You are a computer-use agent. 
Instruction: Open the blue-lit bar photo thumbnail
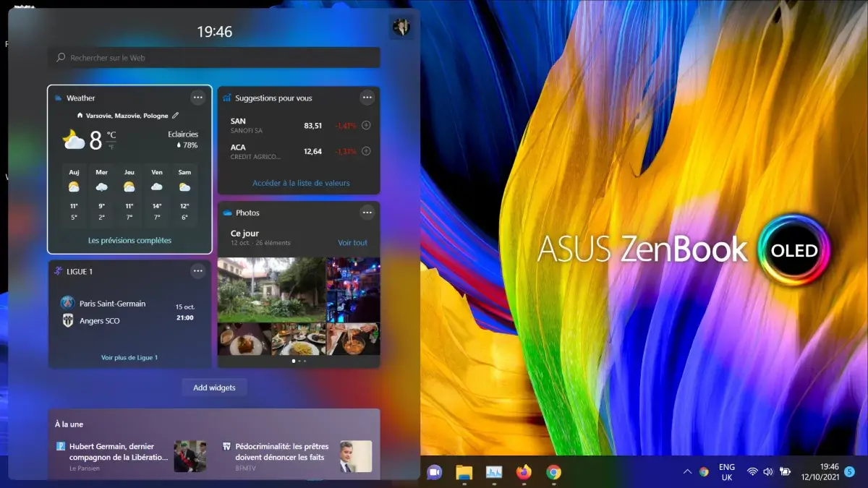353,289
